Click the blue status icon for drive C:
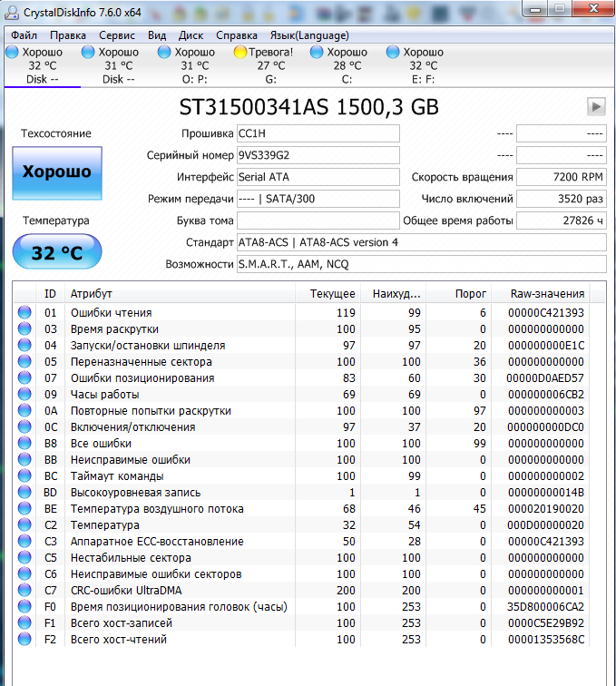The image size is (616, 686). [x=317, y=52]
